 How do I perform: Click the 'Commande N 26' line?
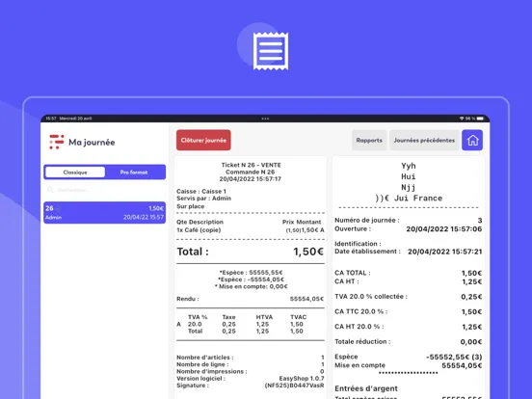pyautogui.click(x=250, y=172)
